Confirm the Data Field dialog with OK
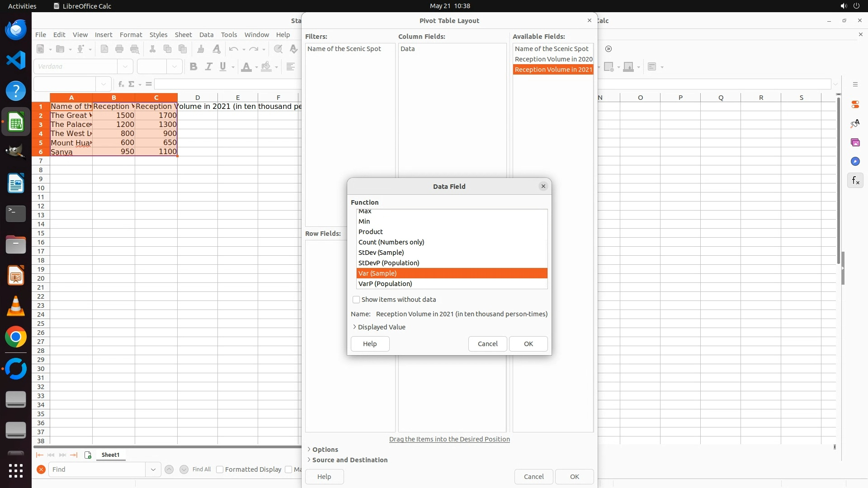The width and height of the screenshot is (868, 488). (528, 344)
